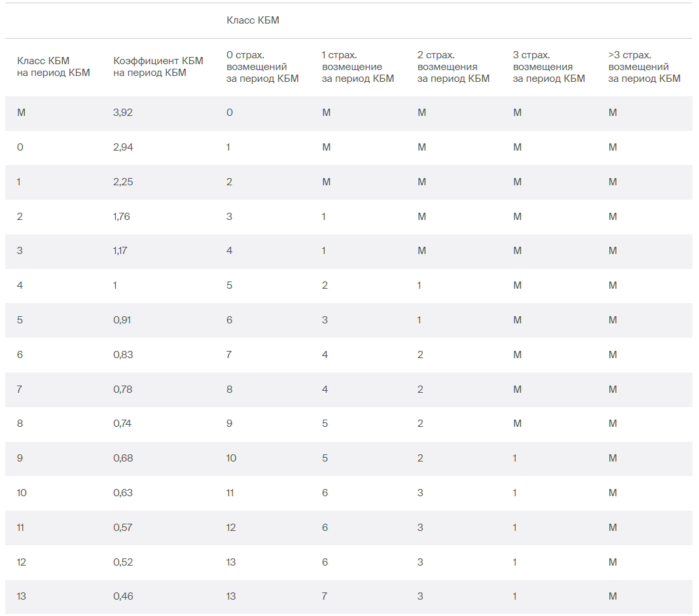Select the coefficient value 0,57

pyautogui.click(x=123, y=528)
